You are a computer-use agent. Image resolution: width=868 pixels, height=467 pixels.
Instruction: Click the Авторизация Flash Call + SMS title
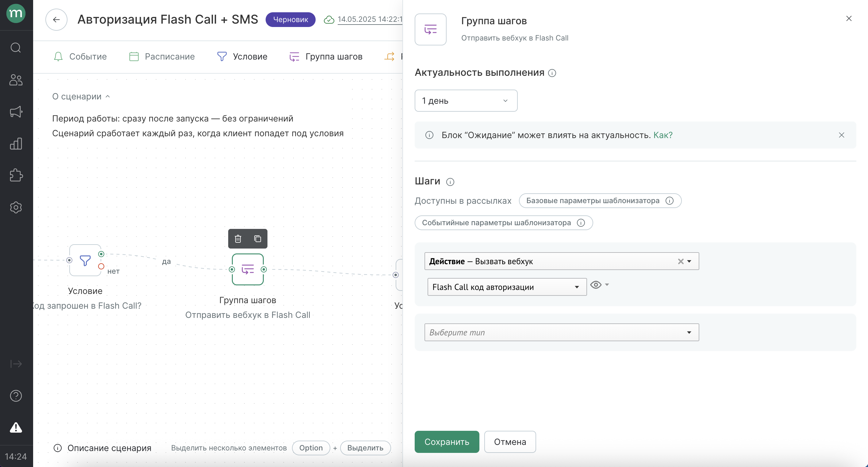pyautogui.click(x=168, y=20)
